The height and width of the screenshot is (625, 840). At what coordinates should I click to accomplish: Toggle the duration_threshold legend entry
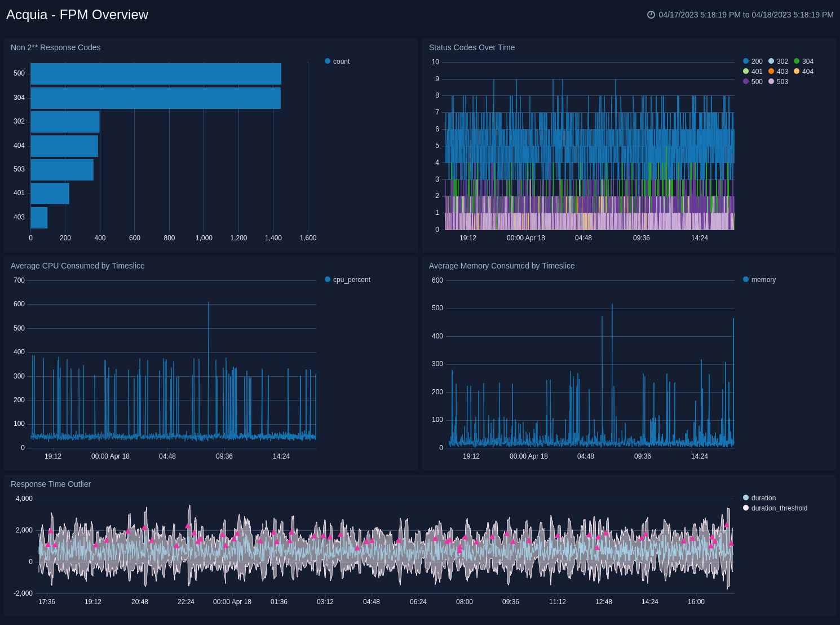click(x=775, y=508)
